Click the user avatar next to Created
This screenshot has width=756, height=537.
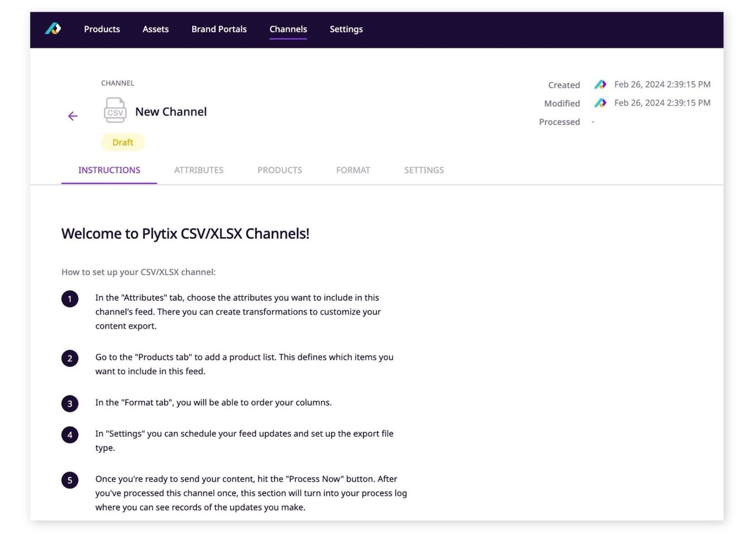600,85
